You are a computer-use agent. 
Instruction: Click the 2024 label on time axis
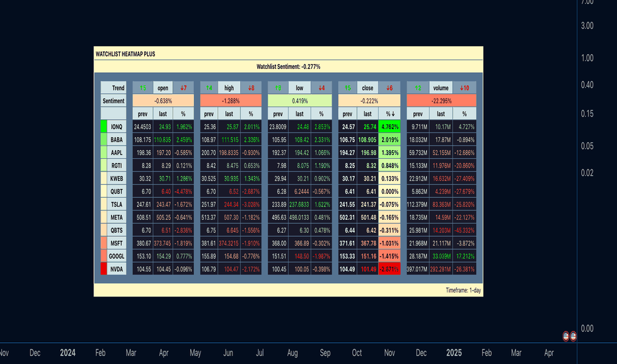[x=68, y=353]
